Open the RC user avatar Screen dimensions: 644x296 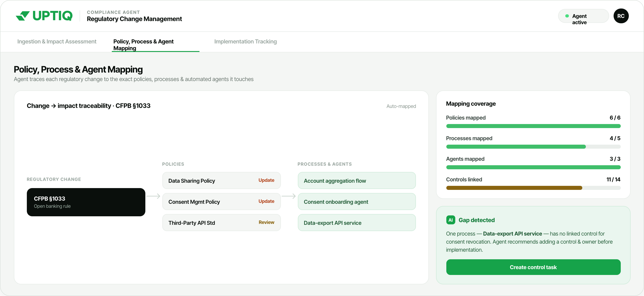point(621,16)
